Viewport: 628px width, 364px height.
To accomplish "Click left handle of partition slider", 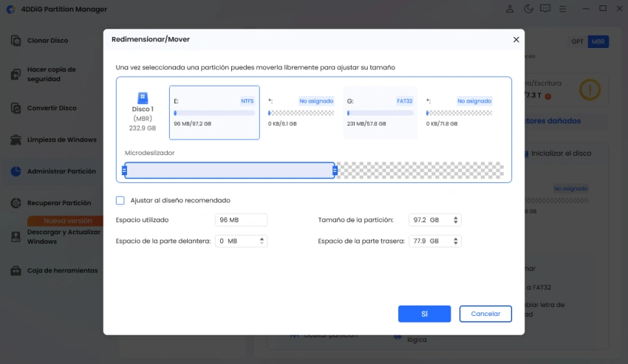I will tap(124, 171).
